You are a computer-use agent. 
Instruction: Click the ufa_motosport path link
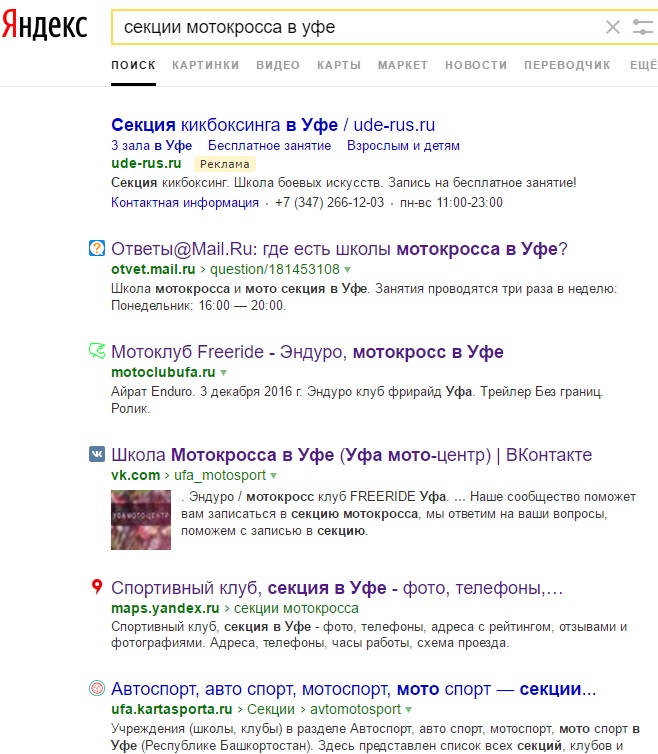[x=220, y=475]
